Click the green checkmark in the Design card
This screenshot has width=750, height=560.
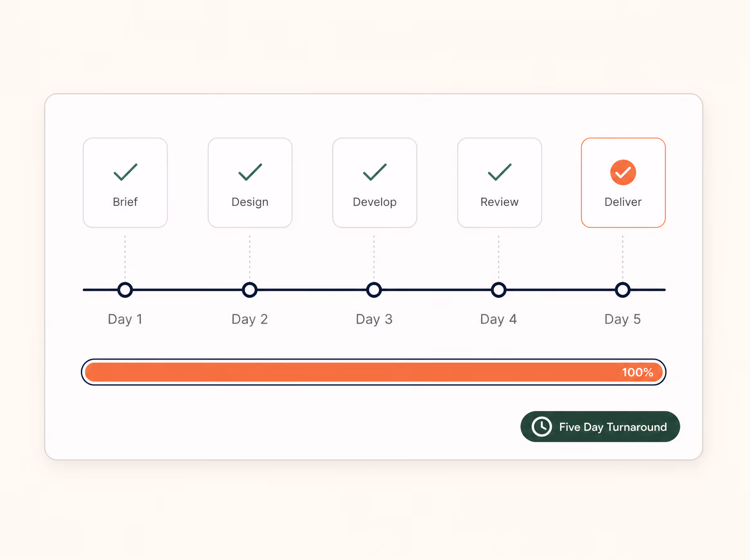[250, 172]
